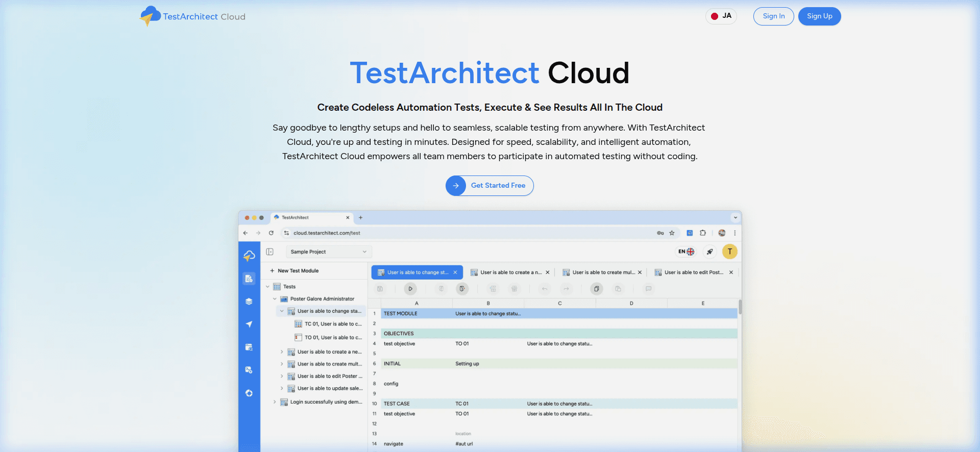Click the rocket icon in app header
This screenshot has width=980, height=452.
[x=709, y=252]
